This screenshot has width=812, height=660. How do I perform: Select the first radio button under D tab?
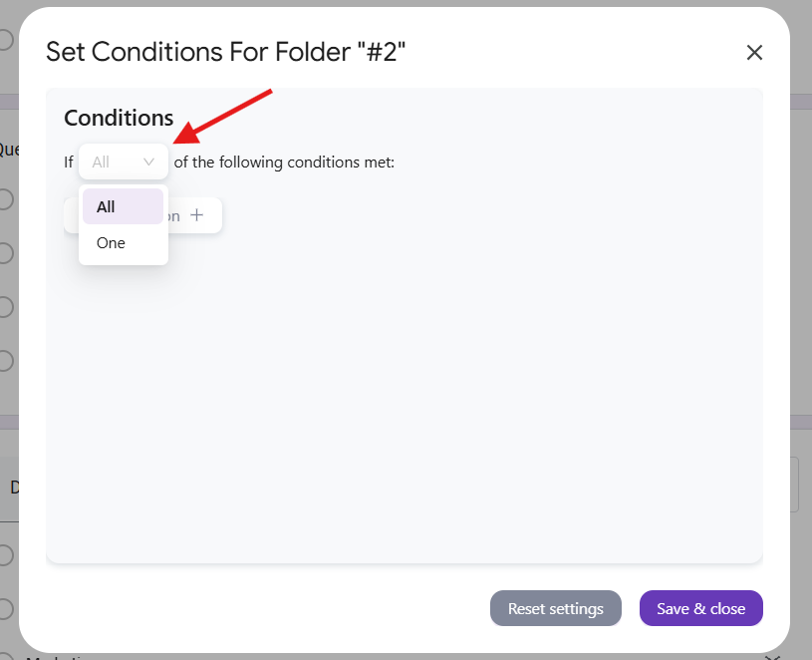click(6, 555)
